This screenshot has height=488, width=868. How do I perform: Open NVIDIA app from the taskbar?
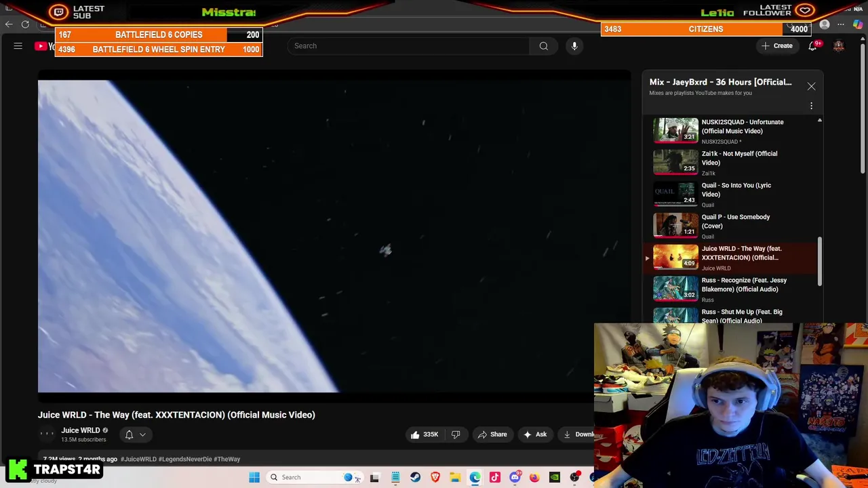click(x=555, y=477)
